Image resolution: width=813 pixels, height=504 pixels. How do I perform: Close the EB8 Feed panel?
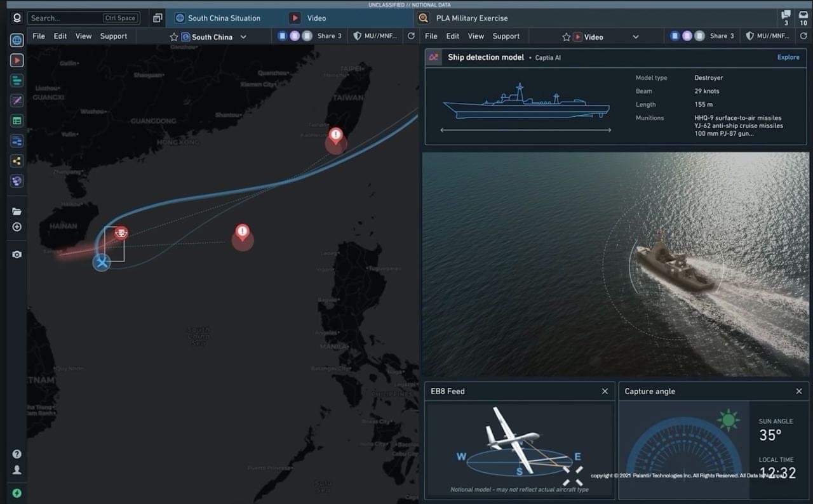pyautogui.click(x=605, y=391)
